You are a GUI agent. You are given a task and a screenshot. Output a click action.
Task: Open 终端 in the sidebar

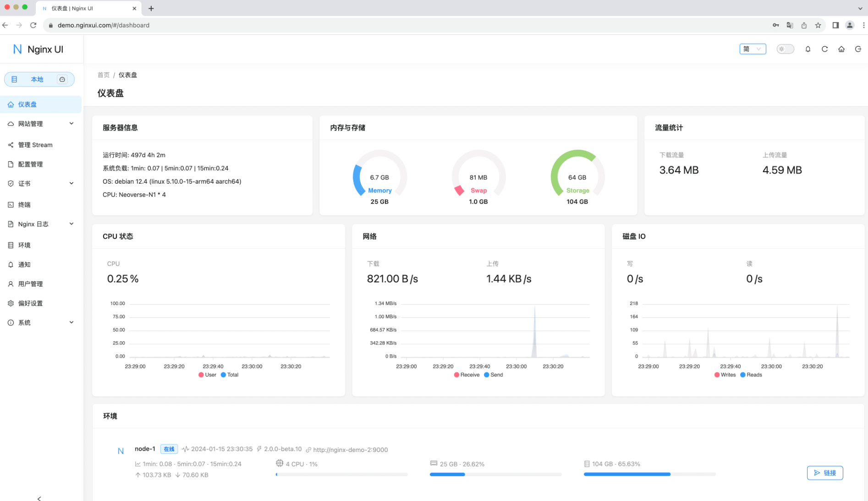[41, 205]
